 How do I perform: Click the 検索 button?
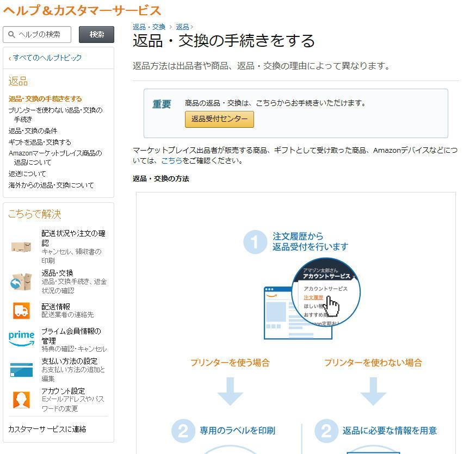tap(96, 34)
